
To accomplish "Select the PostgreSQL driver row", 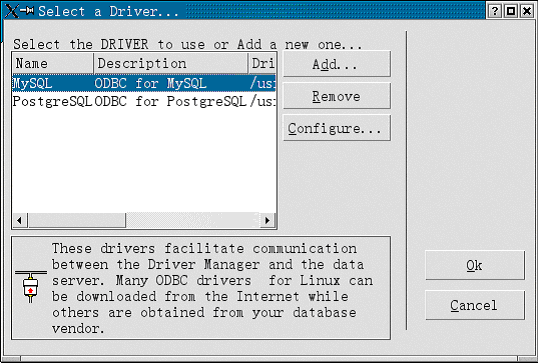I will [x=144, y=101].
